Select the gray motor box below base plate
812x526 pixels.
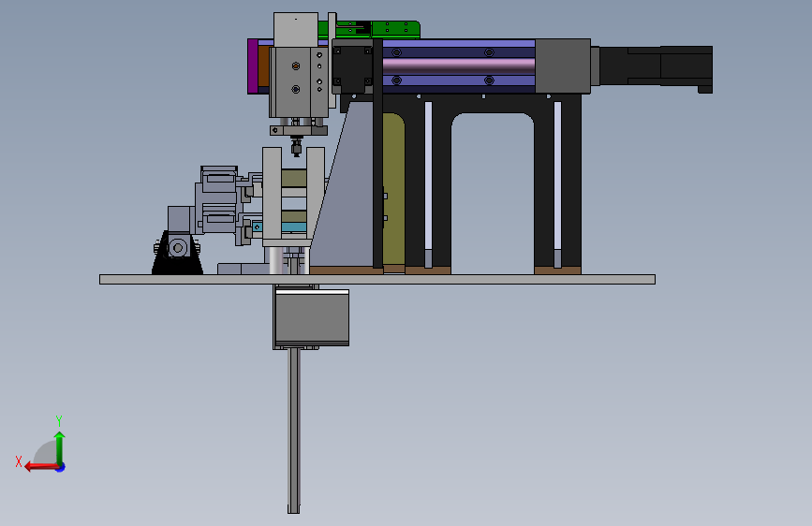pyautogui.click(x=312, y=317)
